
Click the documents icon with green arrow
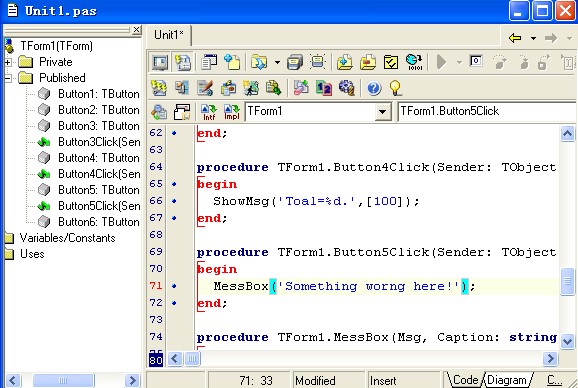click(274, 88)
